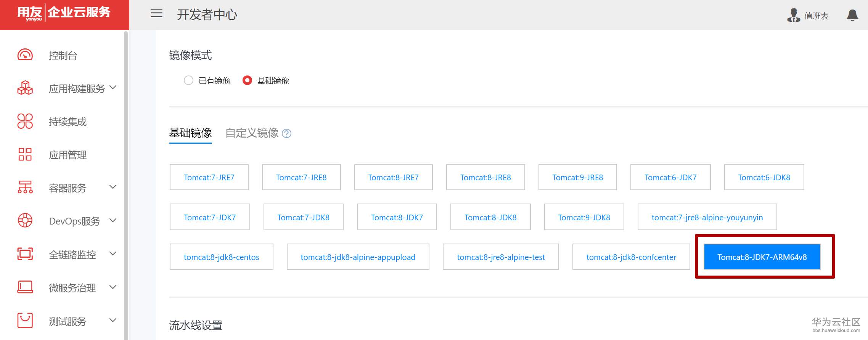The height and width of the screenshot is (340, 868).
Task: Click the duty roster person icon
Action: tap(794, 15)
